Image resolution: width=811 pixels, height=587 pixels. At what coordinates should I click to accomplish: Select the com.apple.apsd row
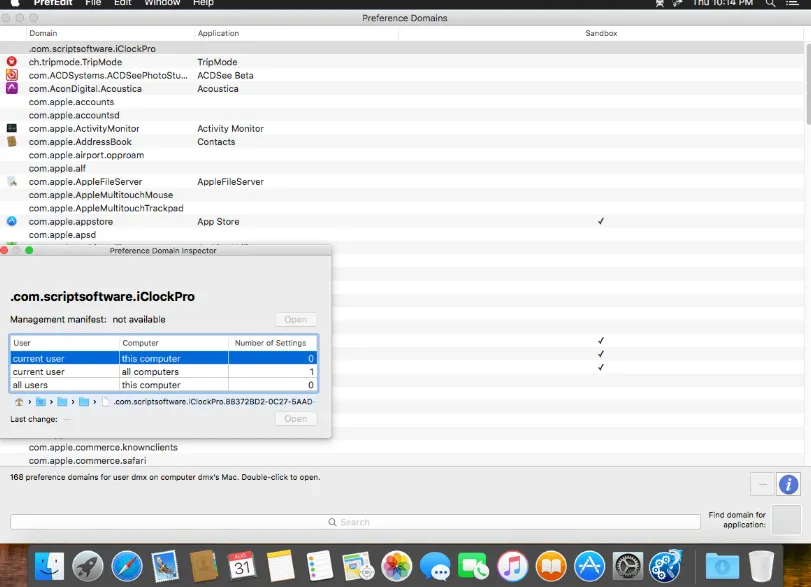[402, 234]
